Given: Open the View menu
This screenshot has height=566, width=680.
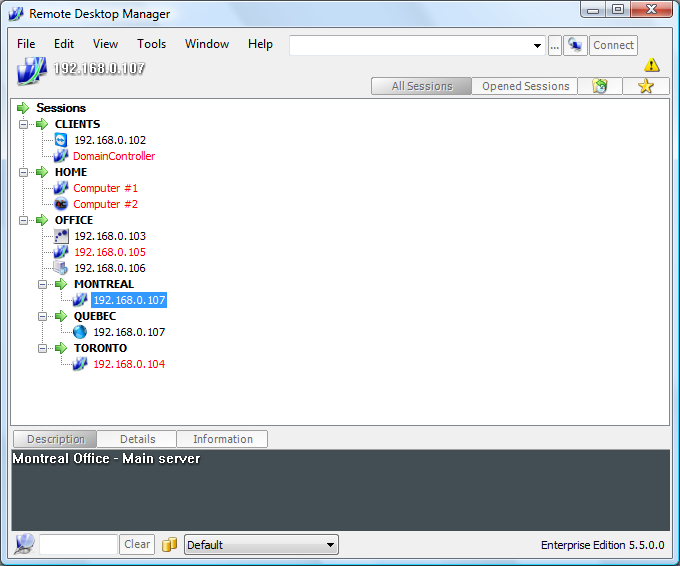Looking at the screenshot, I should [x=105, y=44].
